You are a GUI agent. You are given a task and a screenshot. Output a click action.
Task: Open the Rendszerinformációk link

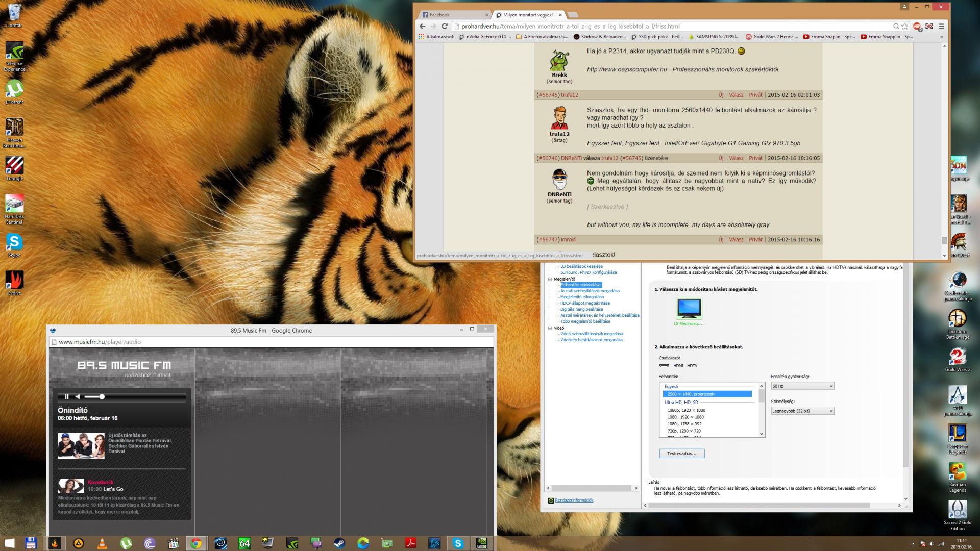pyautogui.click(x=574, y=500)
